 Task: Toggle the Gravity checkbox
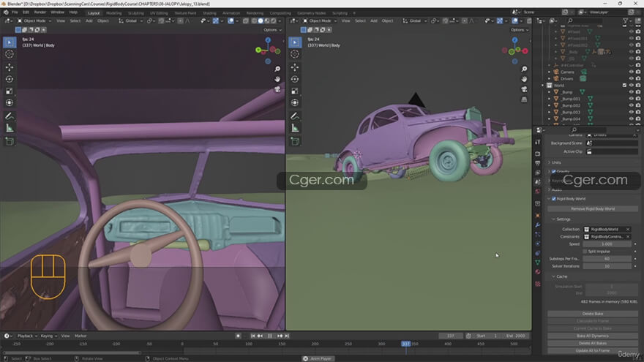tap(554, 171)
